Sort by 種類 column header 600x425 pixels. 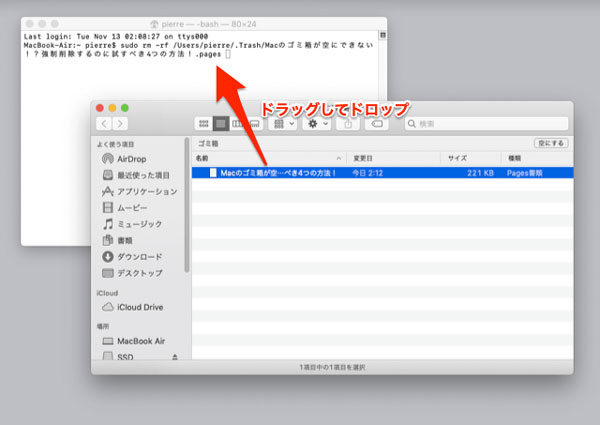pos(537,158)
